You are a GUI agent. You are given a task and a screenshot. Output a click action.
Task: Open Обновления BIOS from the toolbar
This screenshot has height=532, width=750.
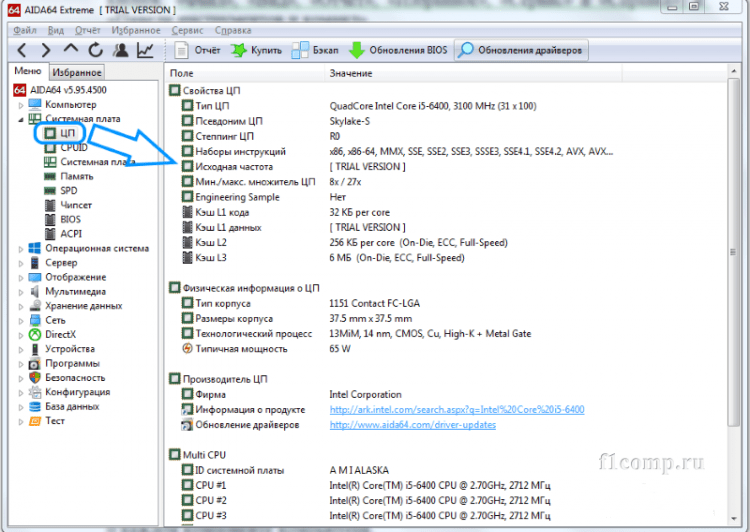tap(398, 50)
